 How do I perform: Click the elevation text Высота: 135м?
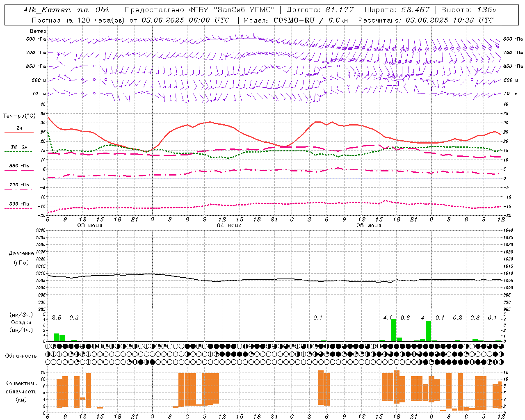[469, 10]
